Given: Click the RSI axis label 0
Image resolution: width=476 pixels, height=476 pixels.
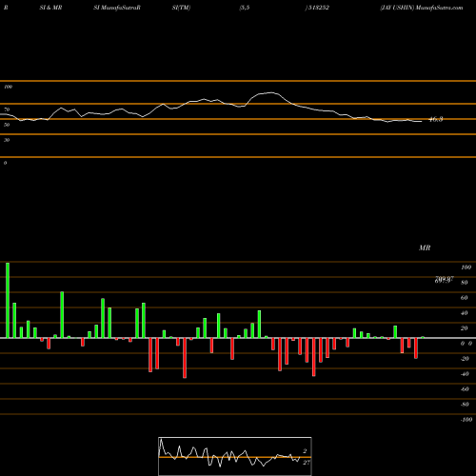Looking at the screenshot, I should tap(5, 163).
